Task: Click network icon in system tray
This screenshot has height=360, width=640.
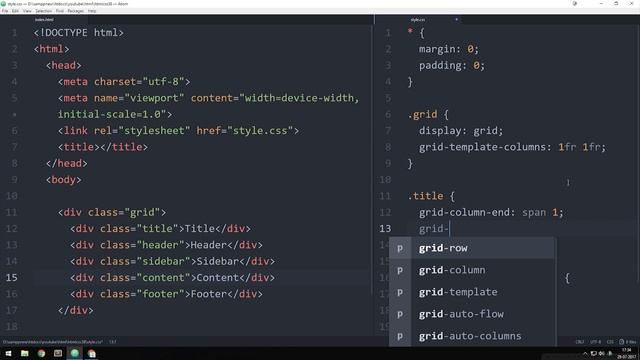Action: pyautogui.click(x=593, y=353)
